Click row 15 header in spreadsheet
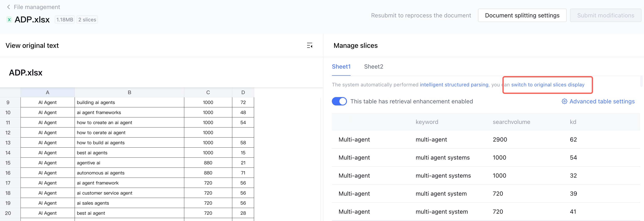This screenshot has width=644, height=221. (x=8, y=163)
